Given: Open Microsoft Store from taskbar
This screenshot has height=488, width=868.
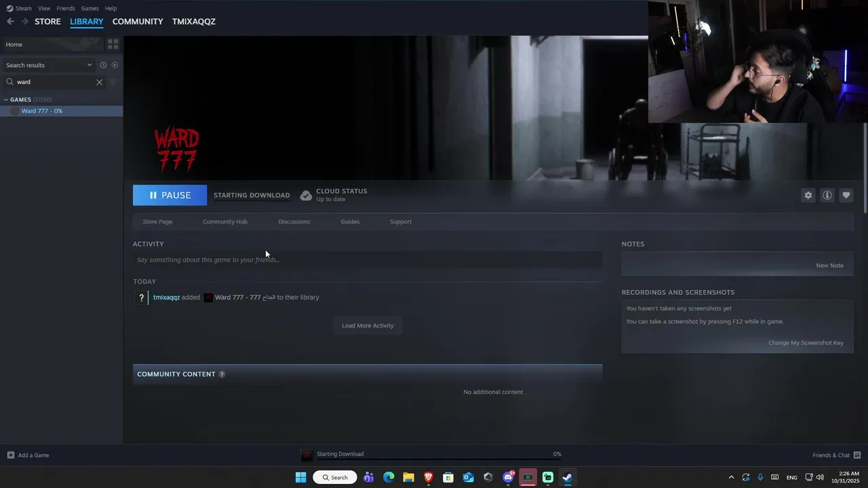Looking at the screenshot, I should (448, 477).
